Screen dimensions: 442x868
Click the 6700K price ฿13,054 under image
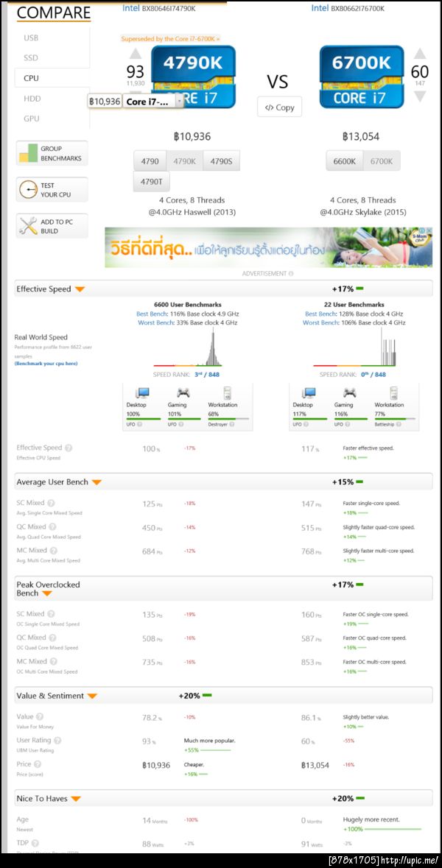point(360,137)
